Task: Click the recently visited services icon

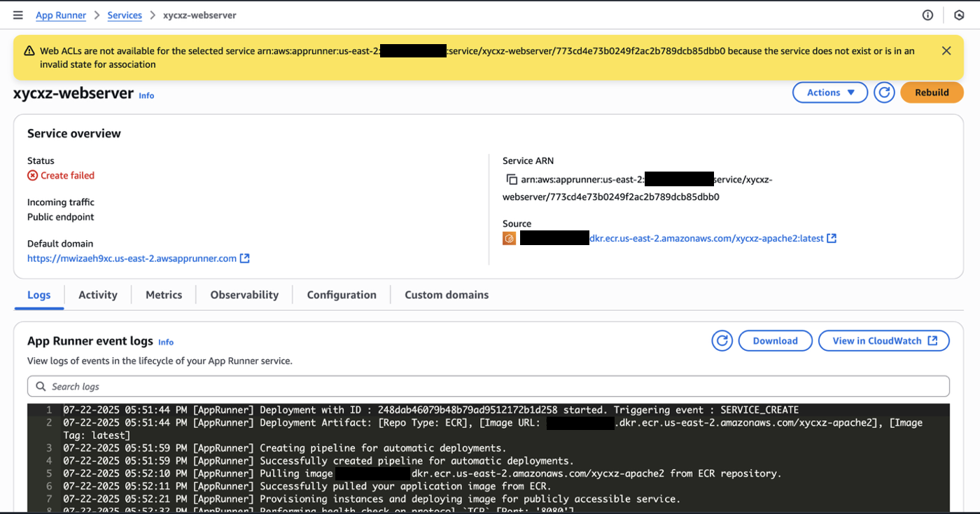Action: [x=959, y=14]
